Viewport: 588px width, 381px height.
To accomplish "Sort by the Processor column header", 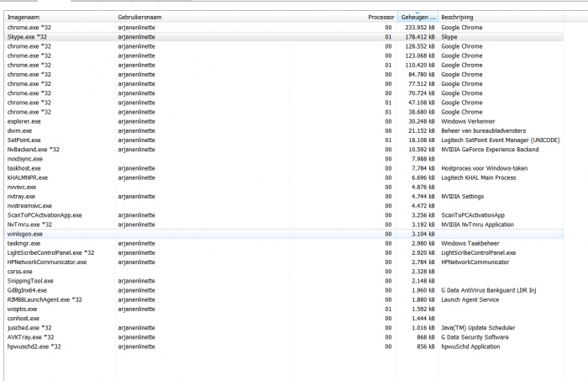I will pos(344,18).
